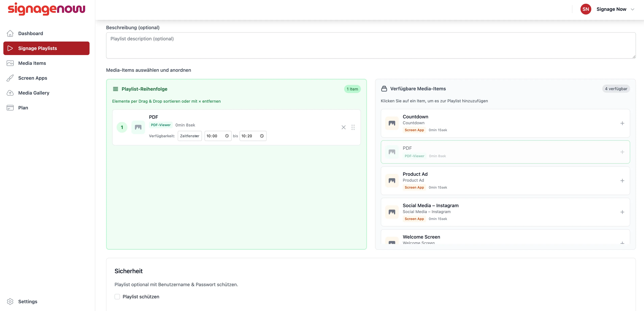This screenshot has width=644, height=311.
Task: Click the signagenow logo
Action: click(x=46, y=9)
